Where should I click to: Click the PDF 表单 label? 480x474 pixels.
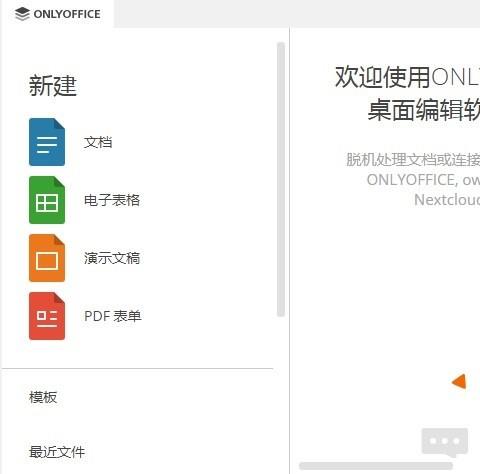113,316
